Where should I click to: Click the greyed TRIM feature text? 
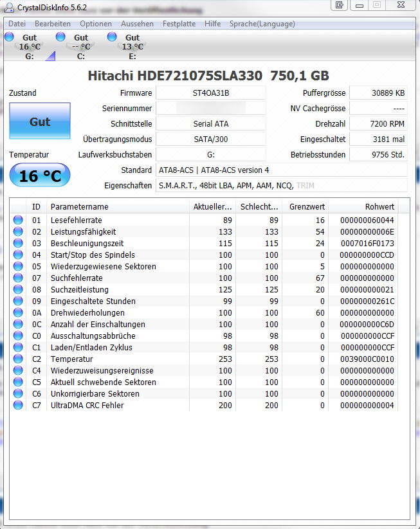(306, 186)
